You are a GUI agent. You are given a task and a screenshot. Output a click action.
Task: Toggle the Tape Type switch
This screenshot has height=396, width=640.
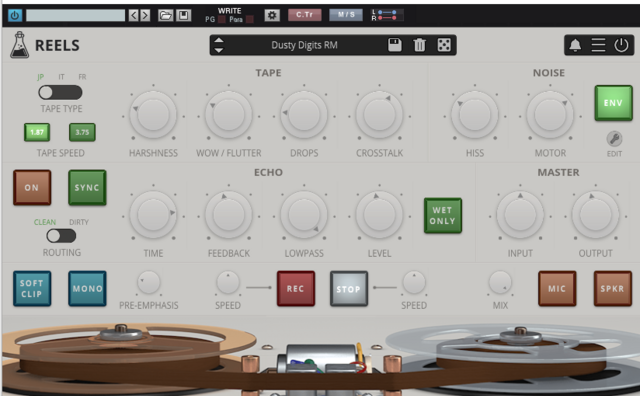pos(60,92)
